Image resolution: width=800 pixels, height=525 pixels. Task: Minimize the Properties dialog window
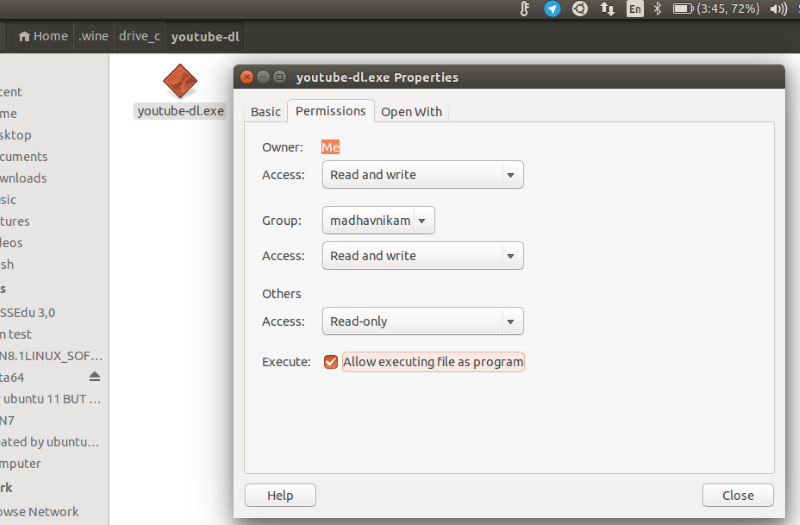tap(263, 77)
